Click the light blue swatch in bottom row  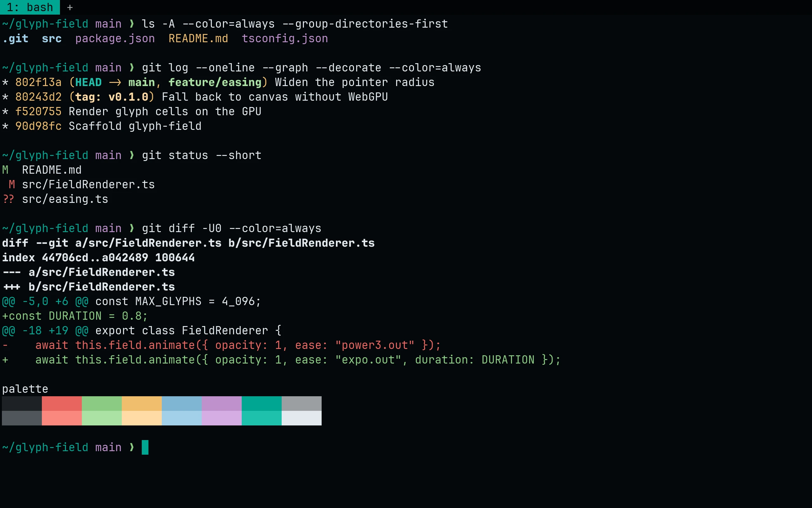tap(181, 418)
